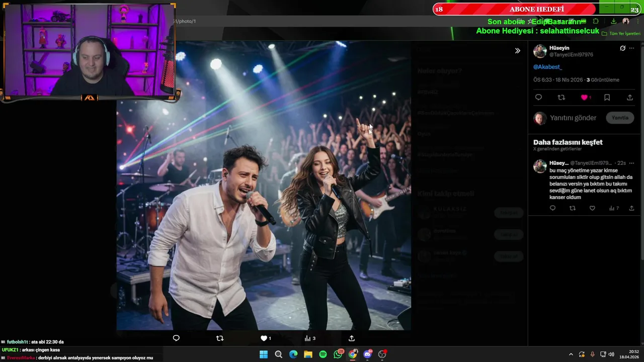644x362 pixels.
Task: Click the 'Daha fazlasını keşfet' heading
Action: [568, 142]
